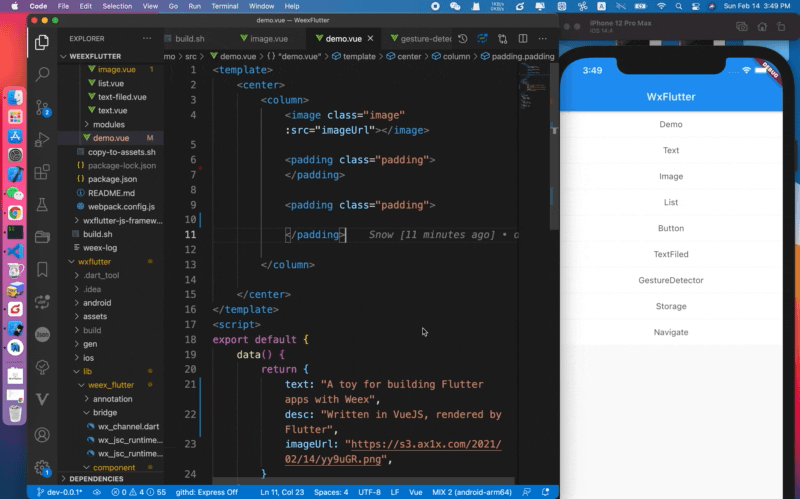Open the Wi-Fi menu in macOS menu bar
This screenshot has width=800, height=499.
point(661,6)
